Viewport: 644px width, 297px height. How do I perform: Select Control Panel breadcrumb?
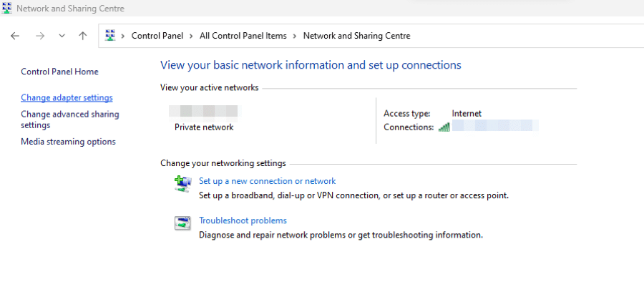tap(157, 36)
